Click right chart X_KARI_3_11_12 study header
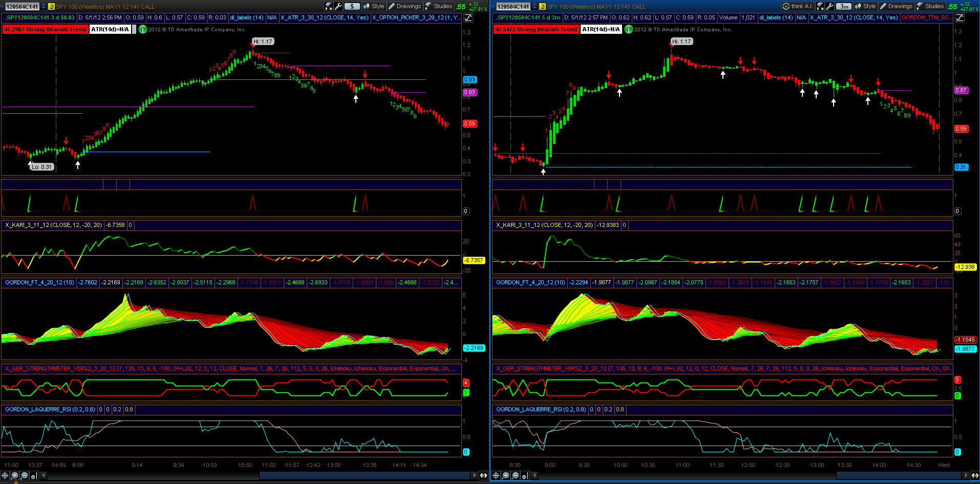Screen dimensions: 980x484 click(x=544, y=225)
